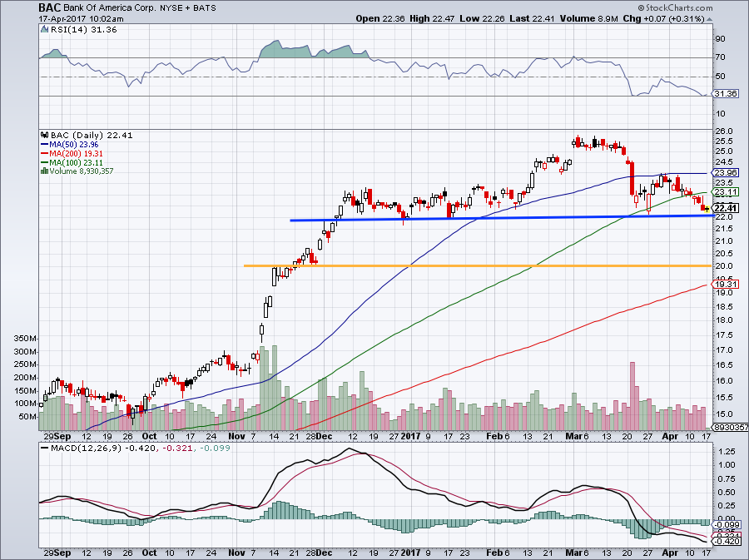Click the up-arrow icon beside the Chg value
The image size is (749, 560).
point(709,19)
